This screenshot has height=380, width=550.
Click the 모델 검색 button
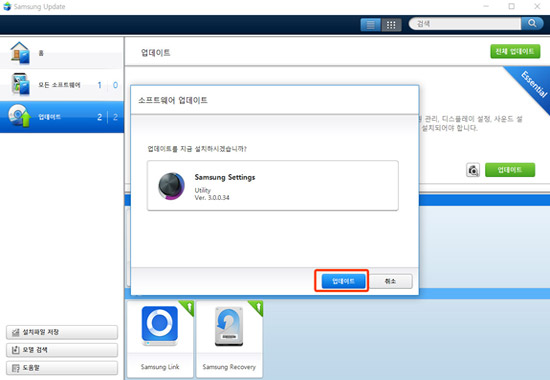tap(62, 350)
